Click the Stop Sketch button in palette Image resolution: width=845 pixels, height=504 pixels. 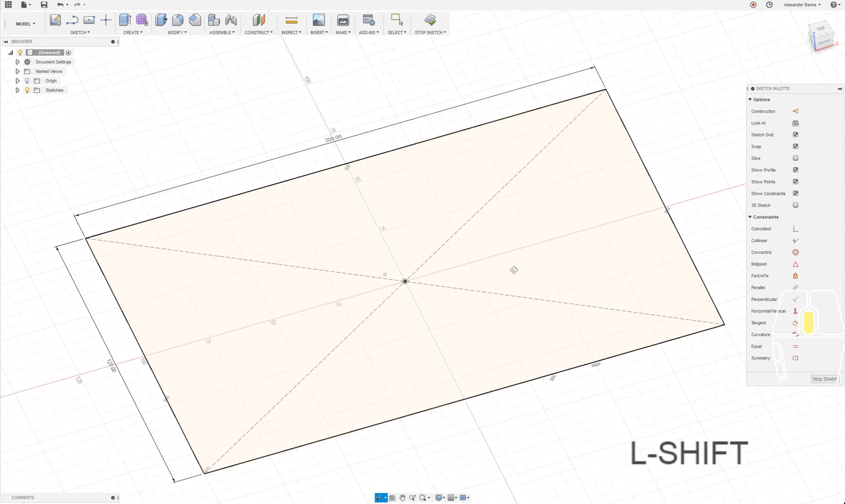click(824, 379)
